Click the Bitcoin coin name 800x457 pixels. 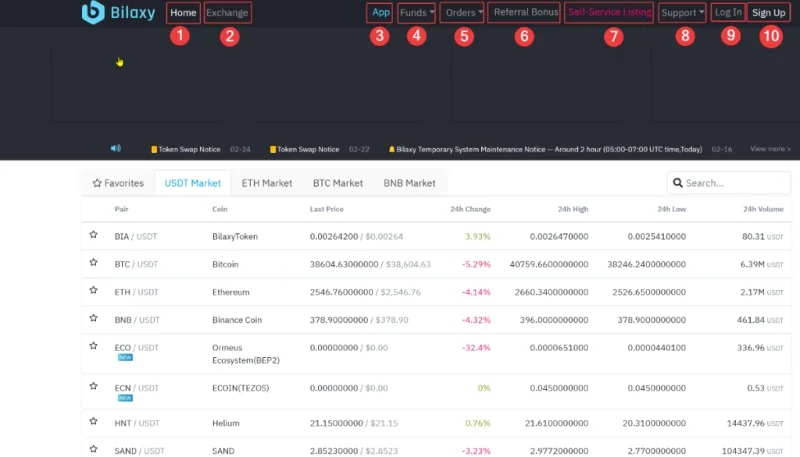pos(225,264)
